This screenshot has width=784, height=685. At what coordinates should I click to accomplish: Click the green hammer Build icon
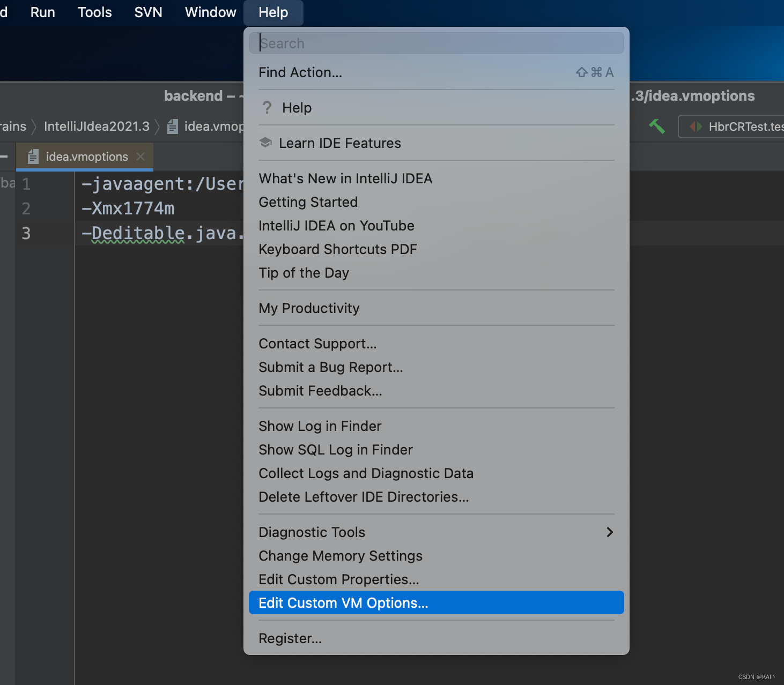click(x=657, y=126)
